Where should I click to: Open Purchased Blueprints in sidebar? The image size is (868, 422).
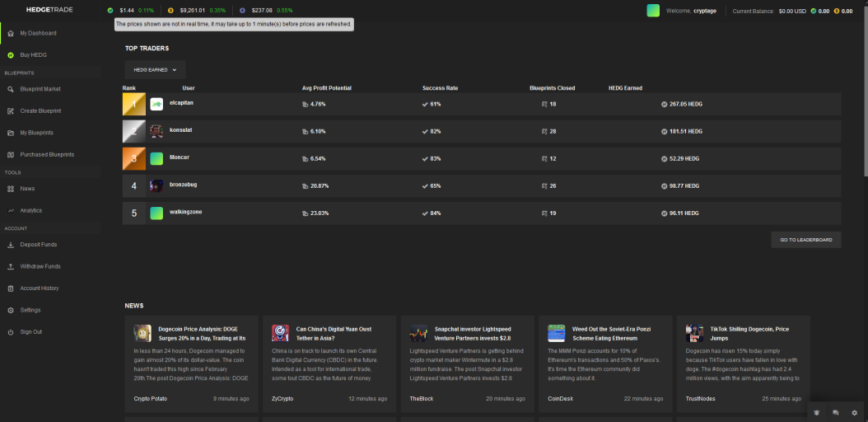click(47, 155)
